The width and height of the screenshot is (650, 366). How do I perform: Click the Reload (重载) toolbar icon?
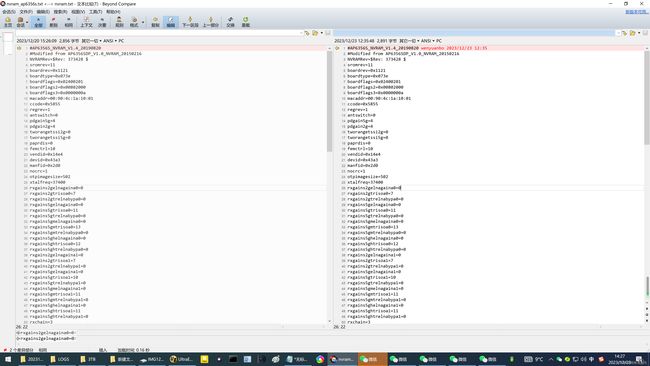coord(246,22)
